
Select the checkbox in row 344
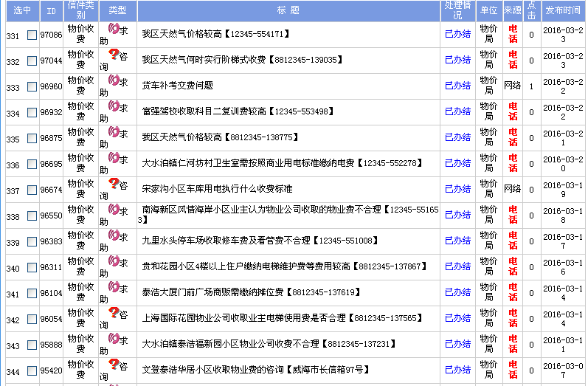point(32,371)
